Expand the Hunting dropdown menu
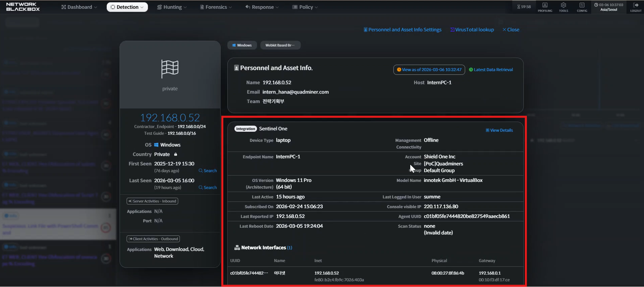Image resolution: width=644 pixels, height=287 pixels. pyautogui.click(x=172, y=7)
